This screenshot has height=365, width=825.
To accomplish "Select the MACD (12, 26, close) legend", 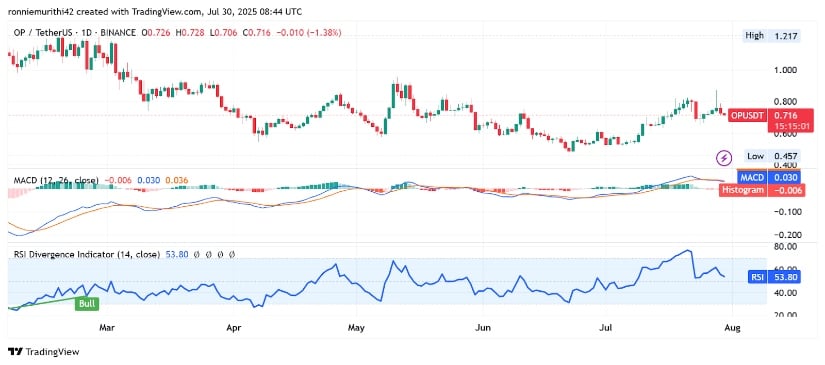I will coord(56,180).
